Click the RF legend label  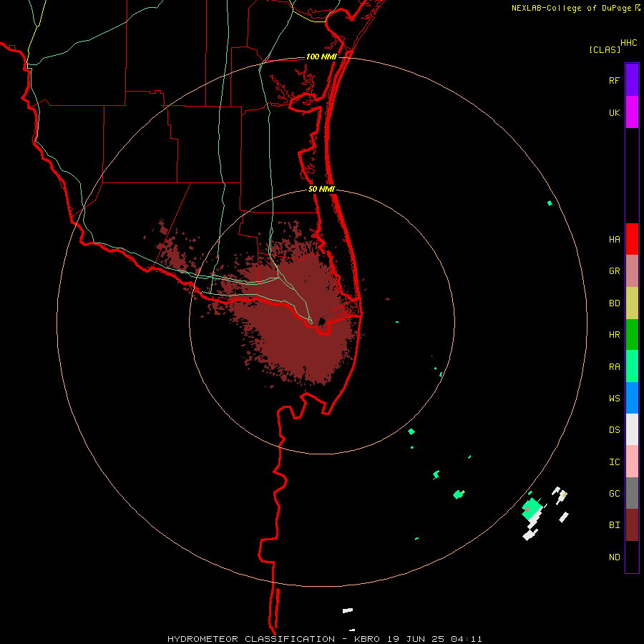click(x=614, y=81)
